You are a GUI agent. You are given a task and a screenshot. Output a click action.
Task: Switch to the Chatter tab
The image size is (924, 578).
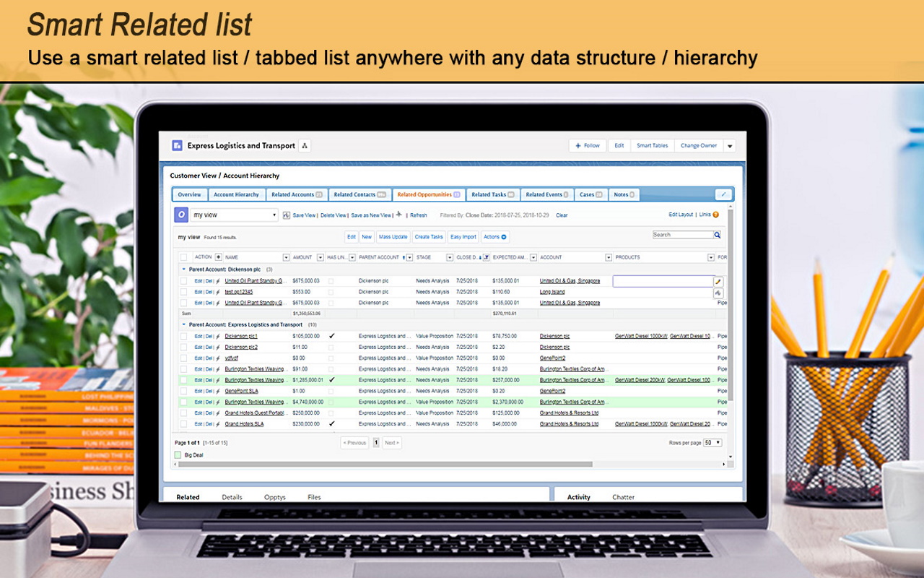[x=623, y=497]
